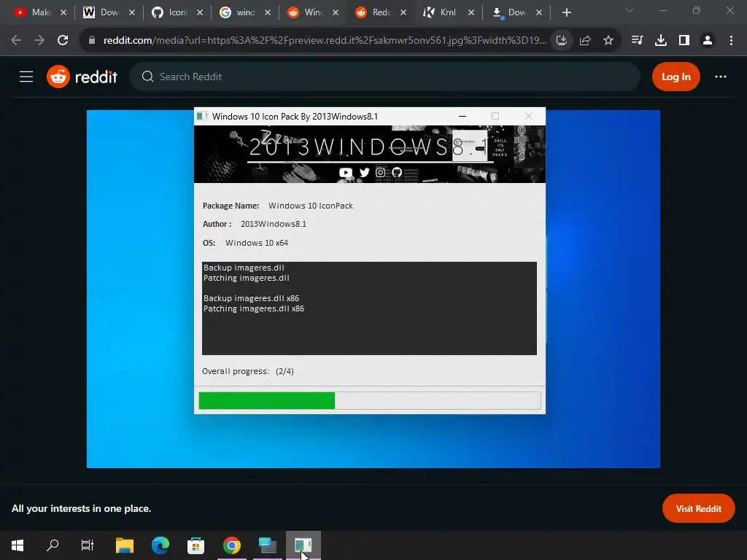Toggle Chrome side panel
747x560 pixels.
click(x=684, y=41)
